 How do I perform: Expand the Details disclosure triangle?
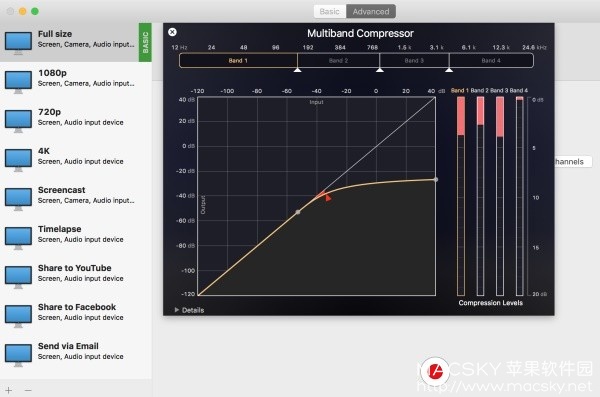(x=176, y=310)
